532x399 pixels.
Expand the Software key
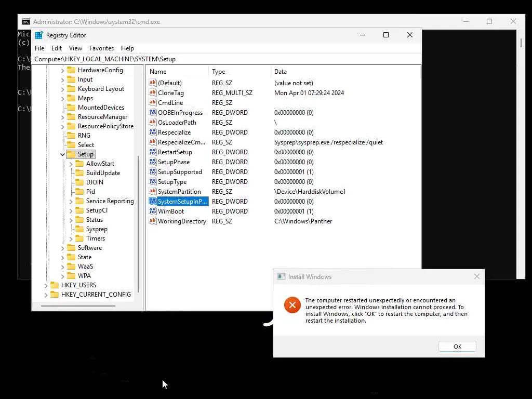pyautogui.click(x=62, y=248)
